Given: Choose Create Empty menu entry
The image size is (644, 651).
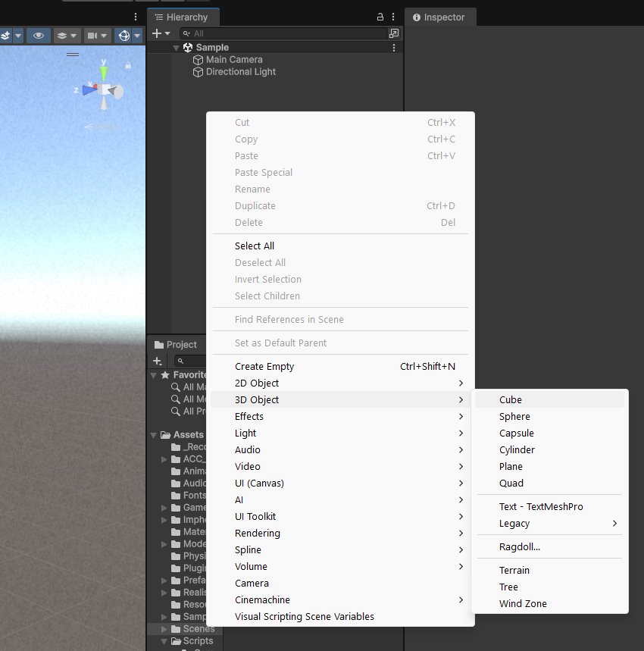Looking at the screenshot, I should 341,367.
